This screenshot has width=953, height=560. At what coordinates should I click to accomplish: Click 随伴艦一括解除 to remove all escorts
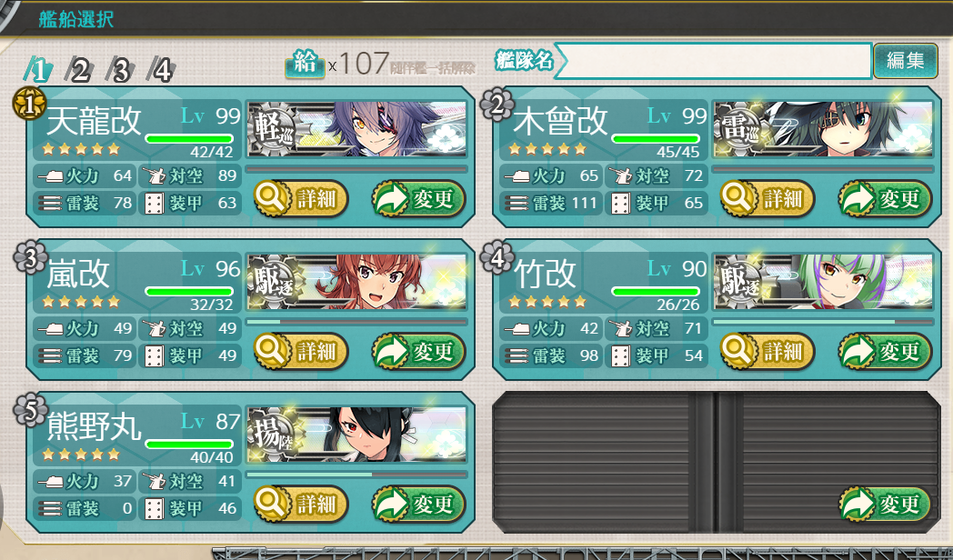click(x=433, y=68)
